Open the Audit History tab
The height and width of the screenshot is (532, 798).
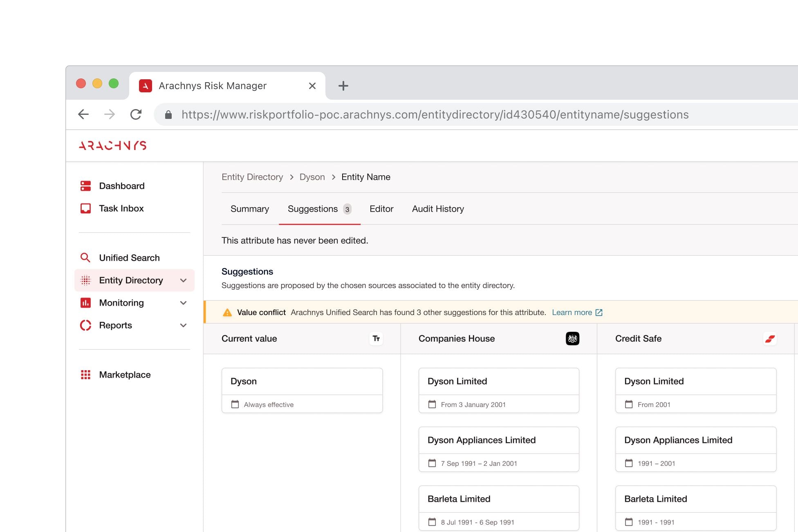[x=438, y=209]
